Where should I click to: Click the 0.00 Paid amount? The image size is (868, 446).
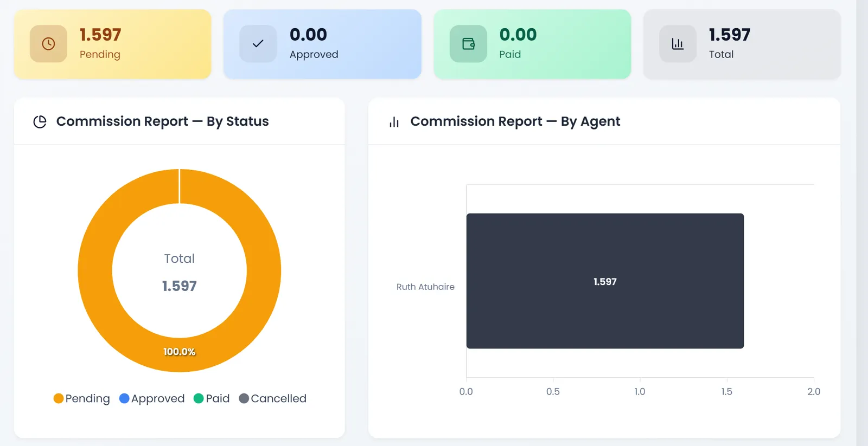518,35
